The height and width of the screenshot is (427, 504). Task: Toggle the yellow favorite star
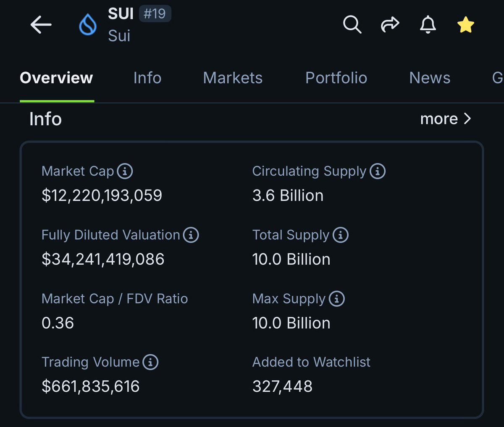(x=466, y=25)
